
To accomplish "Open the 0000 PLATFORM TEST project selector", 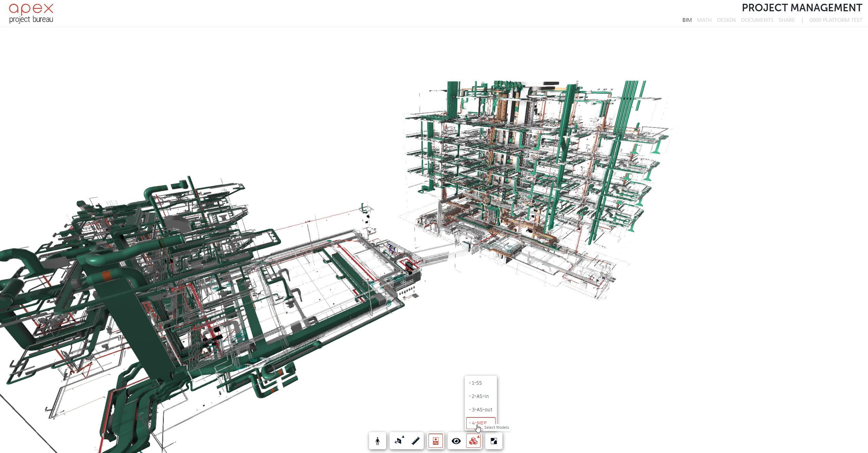I will point(836,20).
